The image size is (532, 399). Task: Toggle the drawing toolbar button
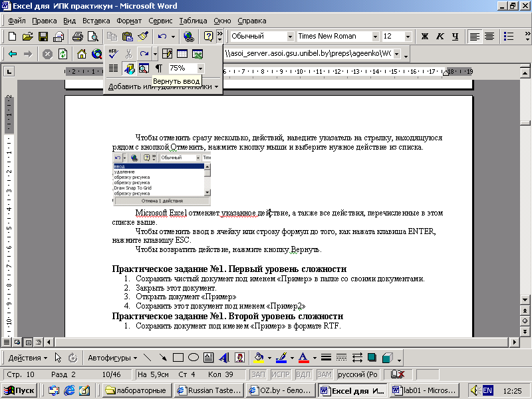click(128, 68)
